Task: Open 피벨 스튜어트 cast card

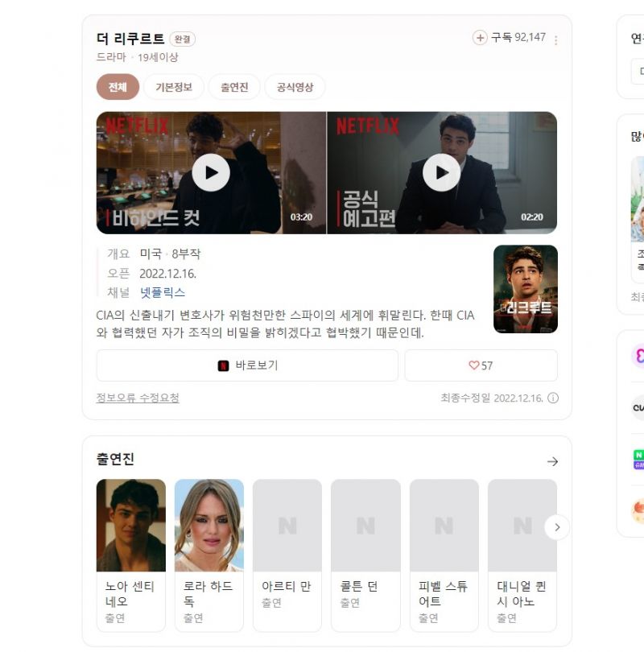Action: [x=444, y=555]
